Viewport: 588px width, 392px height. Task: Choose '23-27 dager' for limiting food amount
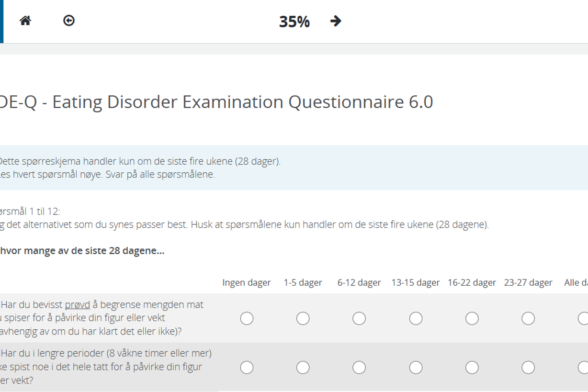[528, 318]
